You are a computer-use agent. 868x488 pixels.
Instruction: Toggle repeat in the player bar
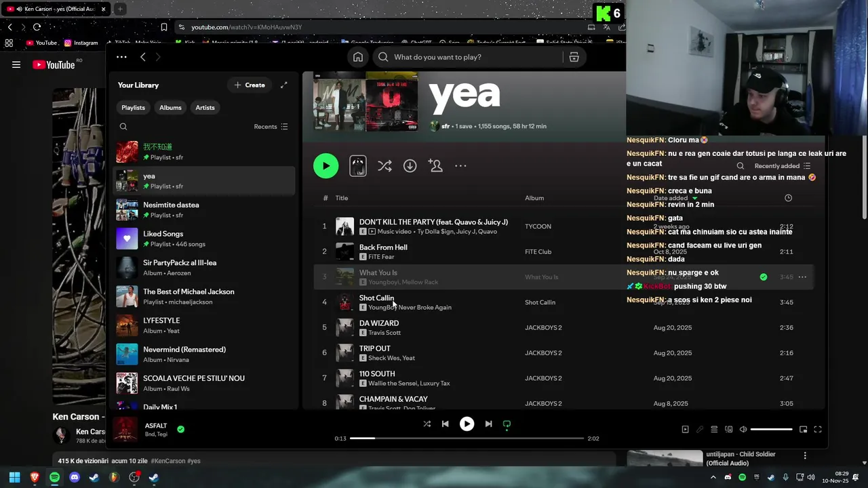pos(507,424)
